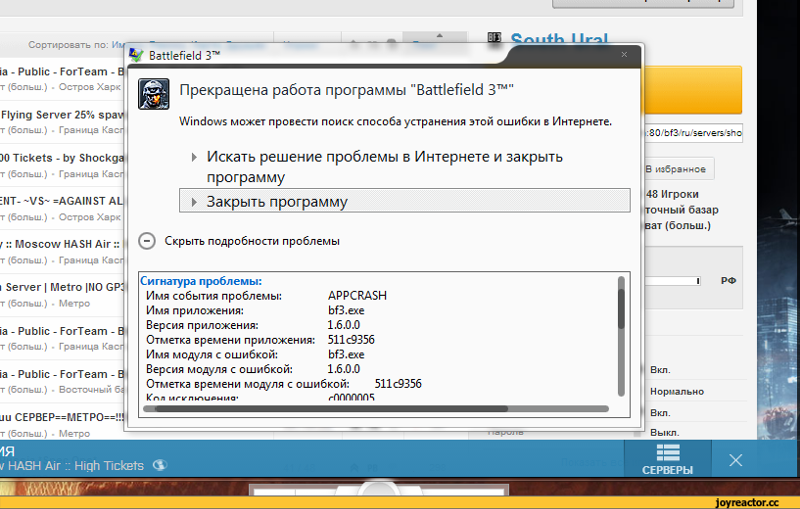The height and width of the screenshot is (509, 800).
Task: Click "Версия модуля с ошибкой:" row
Action: (x=253, y=369)
